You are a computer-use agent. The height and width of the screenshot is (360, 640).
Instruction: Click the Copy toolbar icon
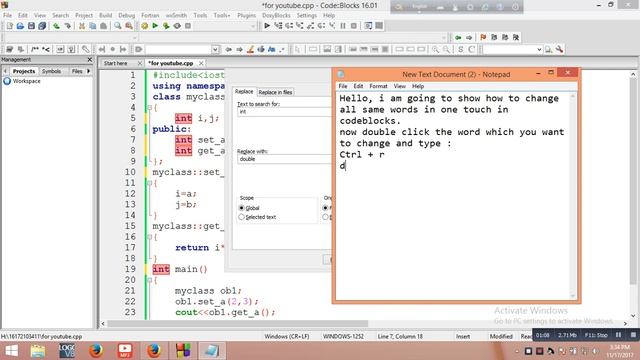point(93,26)
